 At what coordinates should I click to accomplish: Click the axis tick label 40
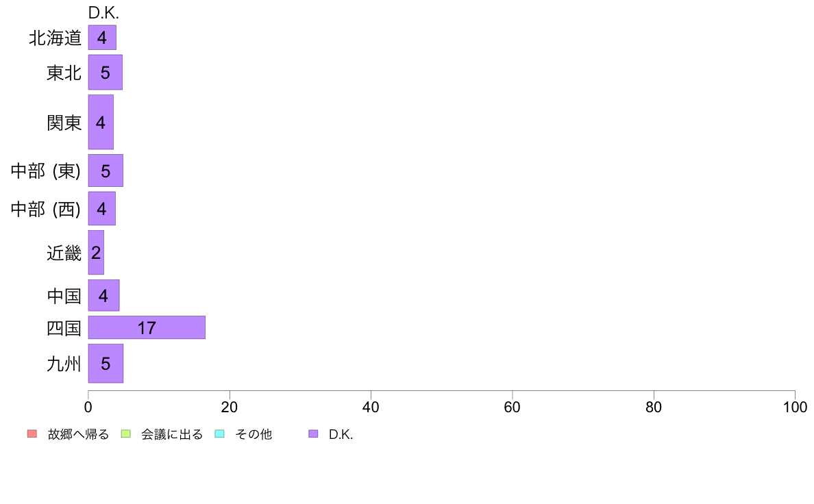[371, 407]
